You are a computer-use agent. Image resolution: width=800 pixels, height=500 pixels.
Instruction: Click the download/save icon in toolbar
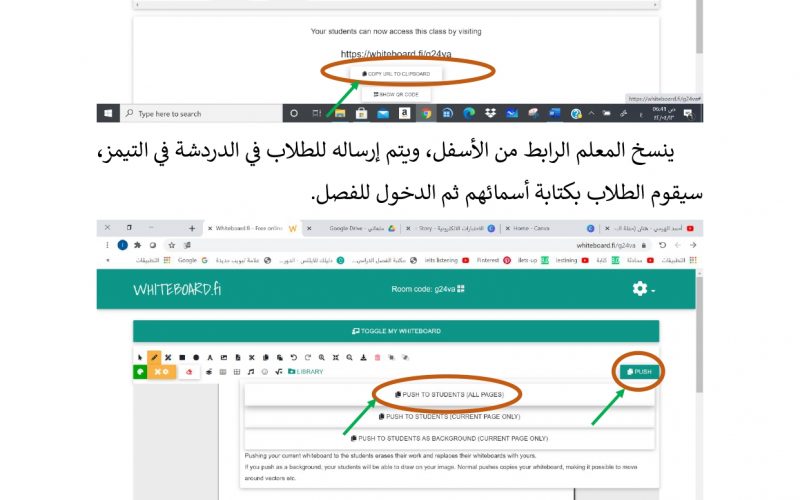(x=363, y=358)
